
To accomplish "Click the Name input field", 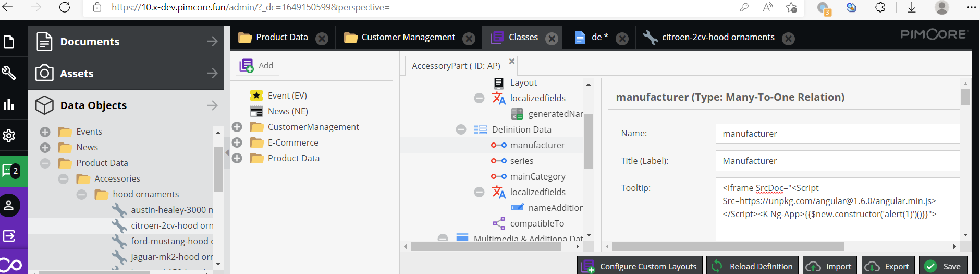I will tap(838, 134).
